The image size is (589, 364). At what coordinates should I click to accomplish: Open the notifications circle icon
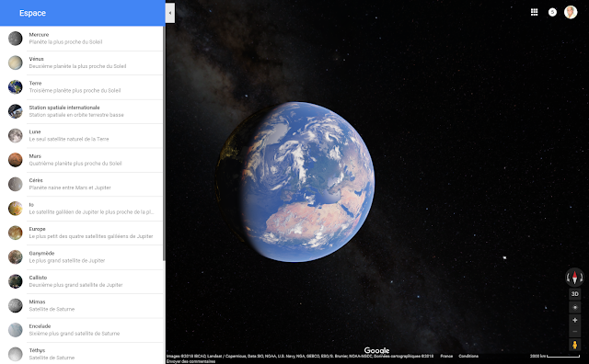[552, 12]
